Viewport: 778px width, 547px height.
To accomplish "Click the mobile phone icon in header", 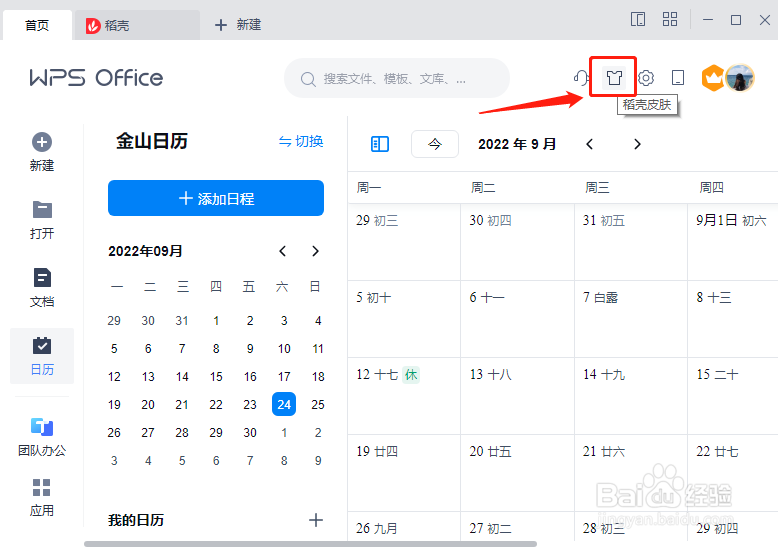I will coord(678,78).
